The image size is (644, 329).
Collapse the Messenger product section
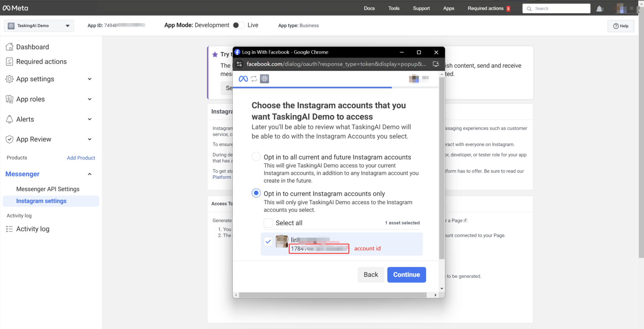coord(90,174)
